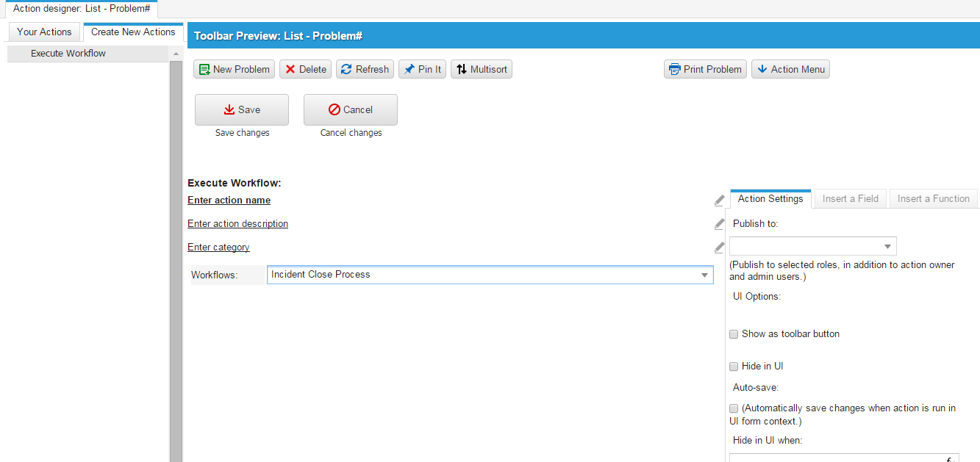Open the Publish to dropdown
This screenshot has width=980, height=462.
[x=889, y=245]
